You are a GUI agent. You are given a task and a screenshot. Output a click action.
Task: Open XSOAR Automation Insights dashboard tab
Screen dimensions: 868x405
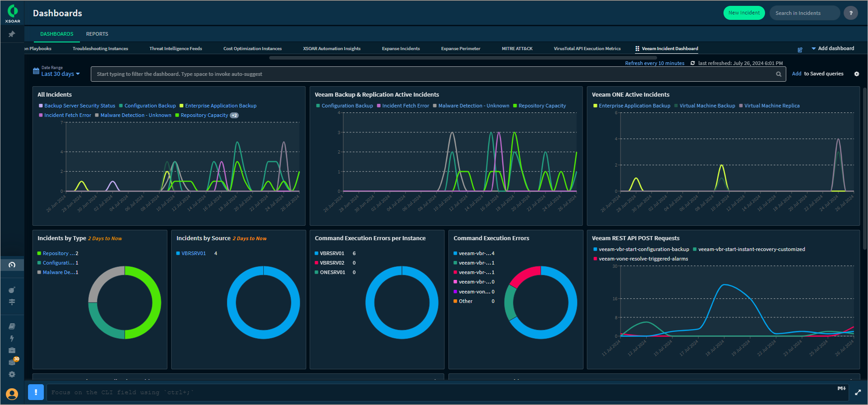click(331, 49)
